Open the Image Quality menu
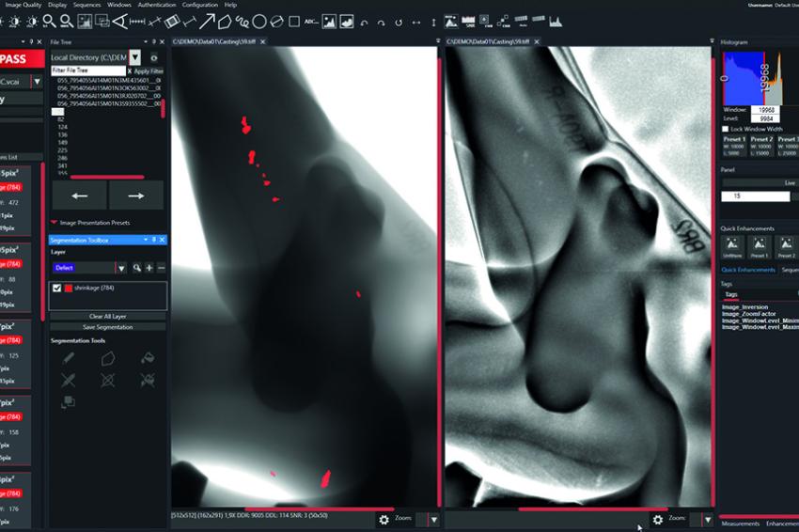The width and height of the screenshot is (799, 532). point(23,5)
